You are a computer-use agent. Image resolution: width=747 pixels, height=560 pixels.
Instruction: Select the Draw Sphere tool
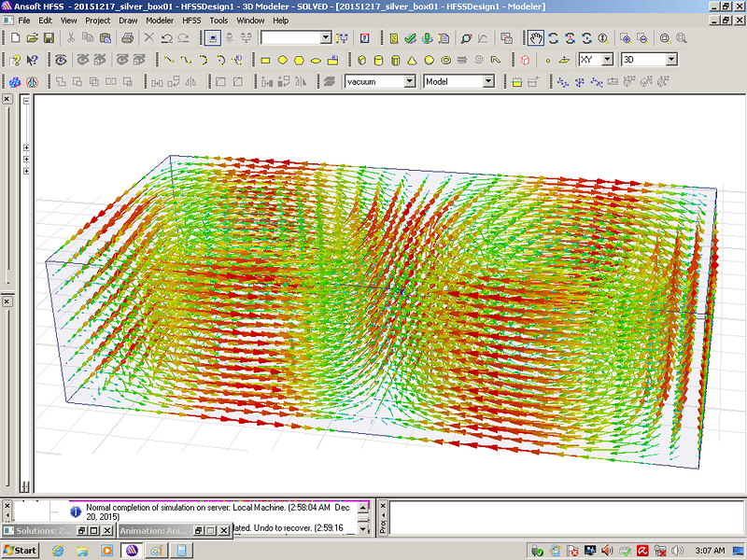pos(429,60)
